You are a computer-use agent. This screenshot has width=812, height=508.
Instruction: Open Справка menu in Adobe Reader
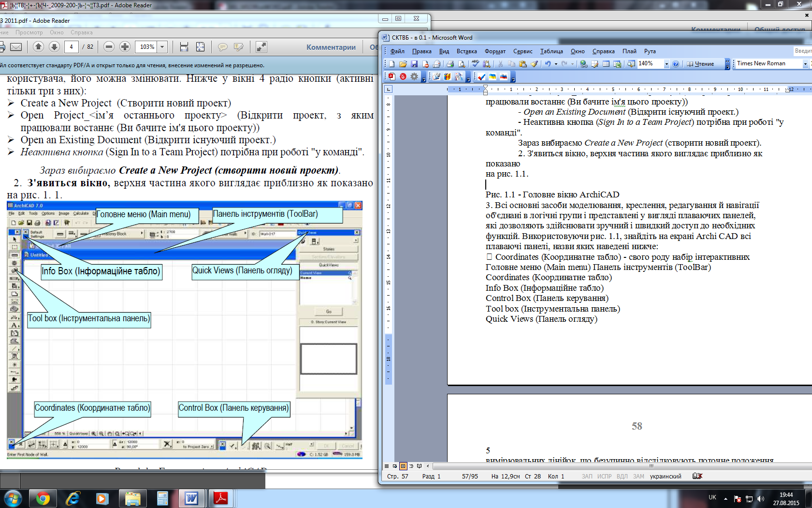pos(81,32)
